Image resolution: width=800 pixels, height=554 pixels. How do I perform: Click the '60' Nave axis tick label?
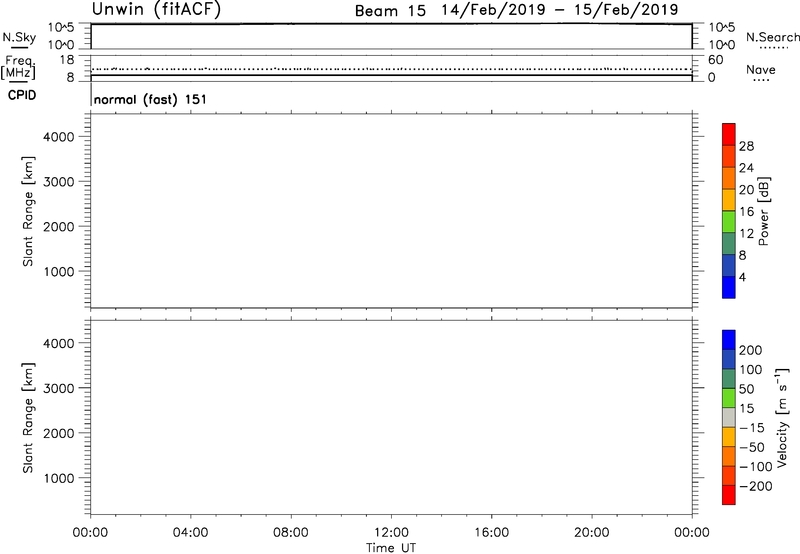[715, 60]
